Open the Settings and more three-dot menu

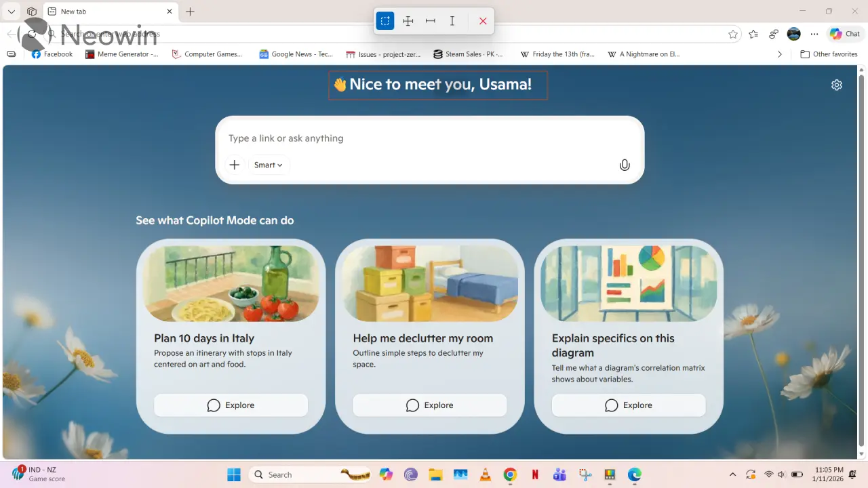pos(814,34)
